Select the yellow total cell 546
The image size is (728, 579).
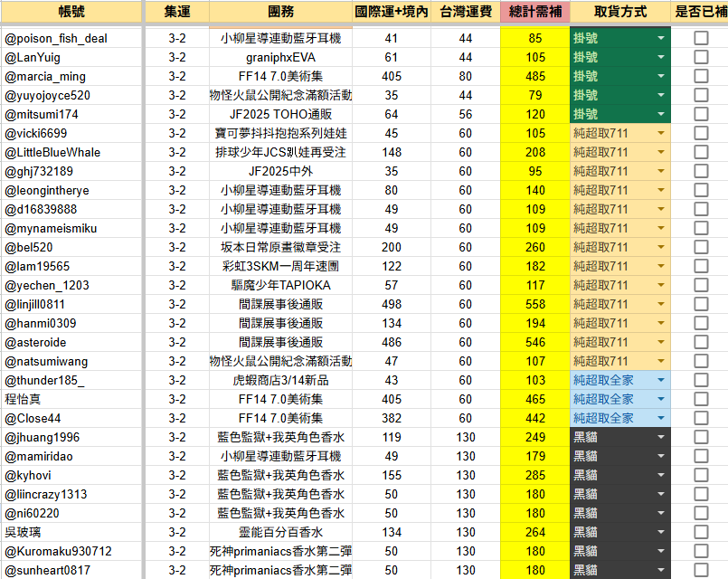click(x=535, y=342)
